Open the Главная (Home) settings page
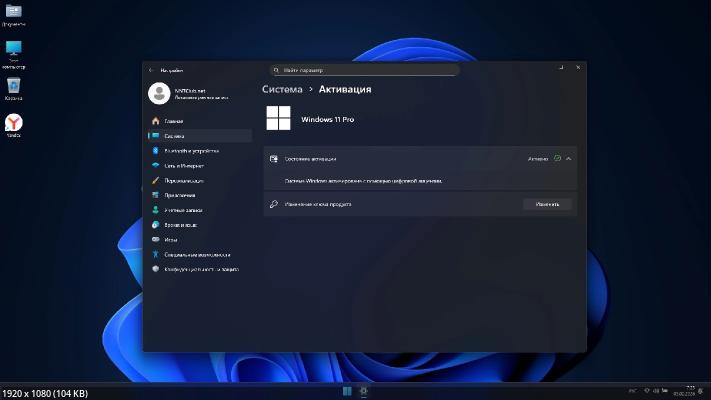Image resolution: width=711 pixels, height=400 pixels. pos(173,121)
